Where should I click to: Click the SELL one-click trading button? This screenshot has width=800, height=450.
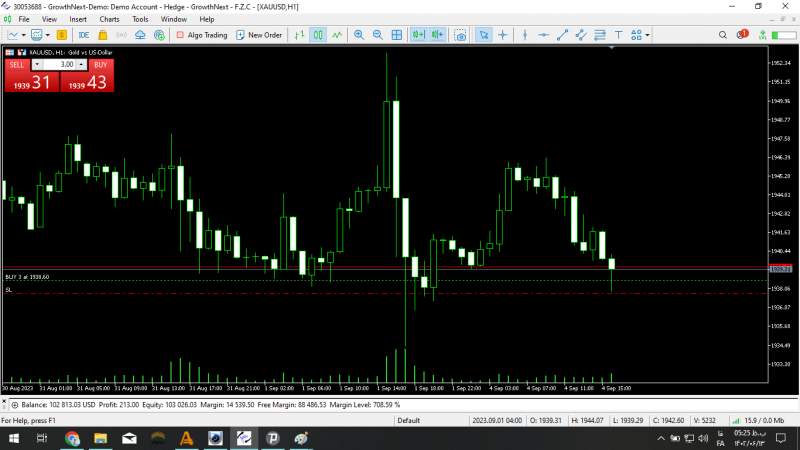pos(17,65)
